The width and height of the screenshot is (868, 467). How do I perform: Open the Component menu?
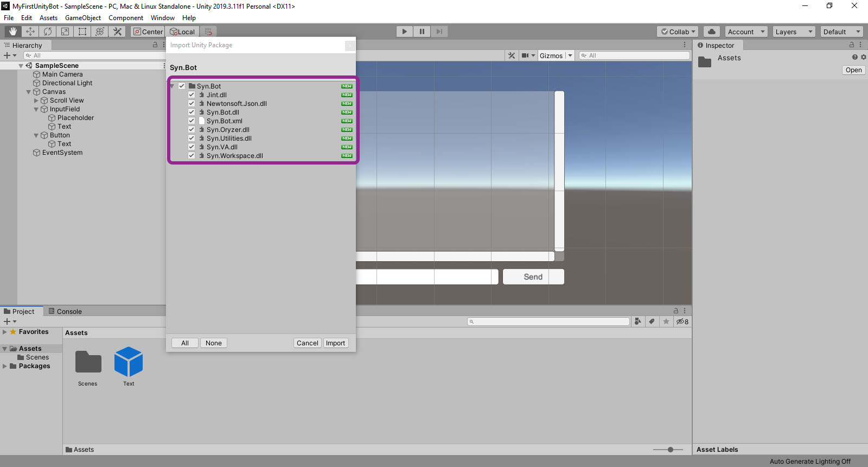126,18
